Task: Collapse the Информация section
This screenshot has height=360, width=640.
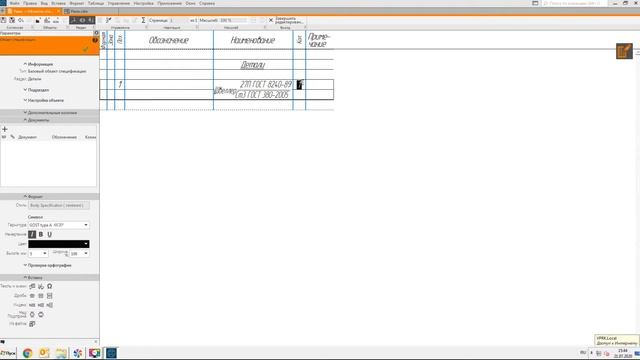Action: pyautogui.click(x=38, y=64)
